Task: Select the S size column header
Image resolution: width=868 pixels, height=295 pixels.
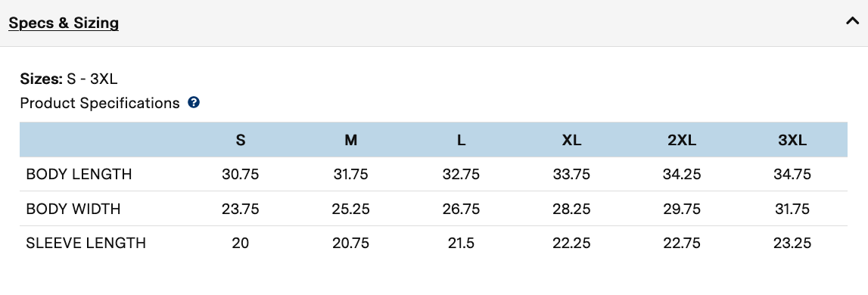Action: pyautogui.click(x=240, y=140)
